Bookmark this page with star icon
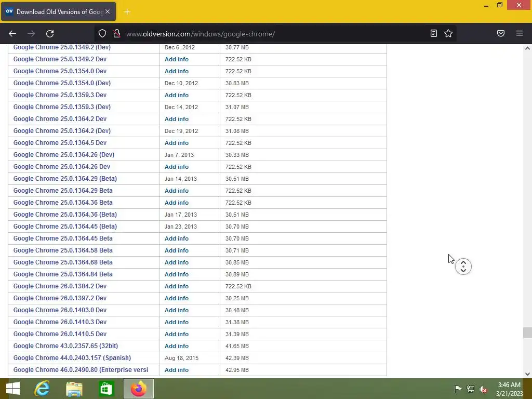Viewport: 532px width, 399px height. (448, 33)
